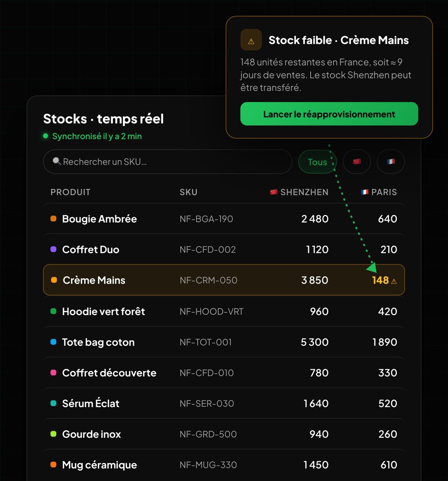Click SKU NF-CFD-002

(x=208, y=249)
